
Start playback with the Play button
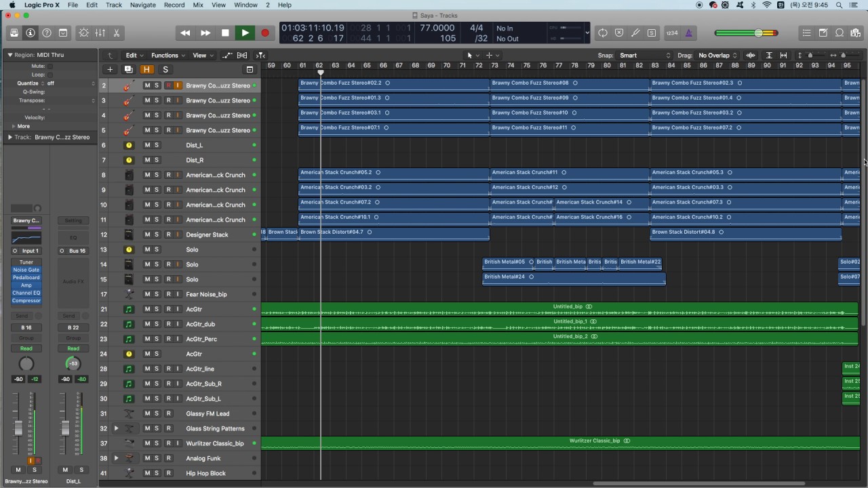pos(245,33)
